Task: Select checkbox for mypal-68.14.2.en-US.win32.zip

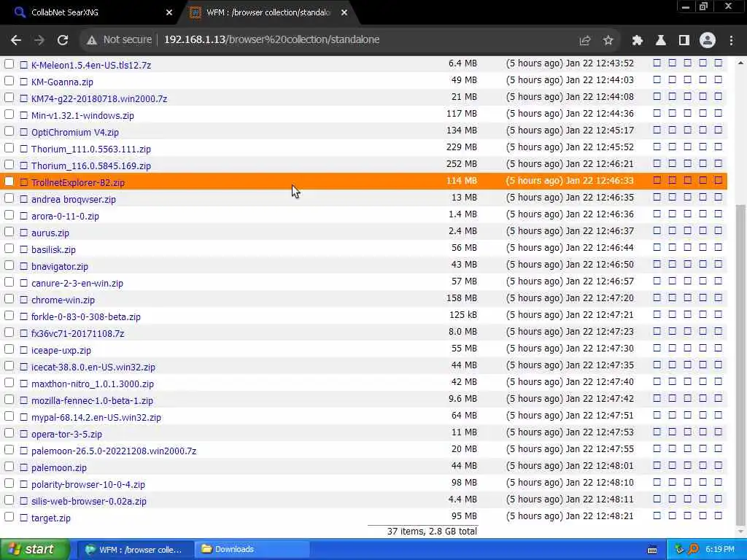Action: click(9, 416)
